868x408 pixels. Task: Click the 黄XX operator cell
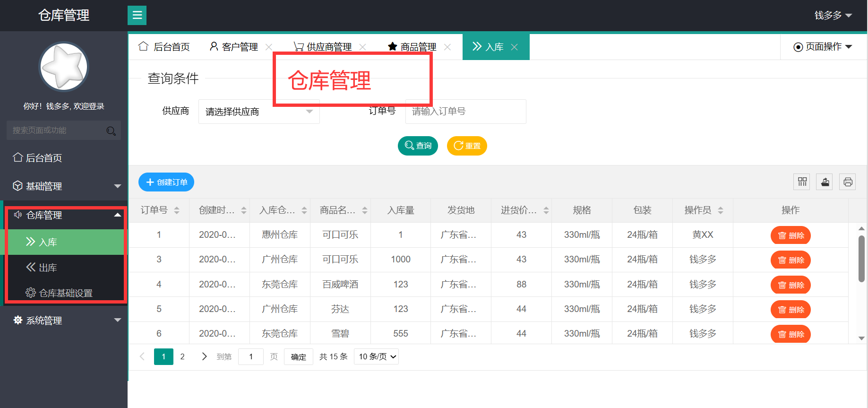[703, 235]
